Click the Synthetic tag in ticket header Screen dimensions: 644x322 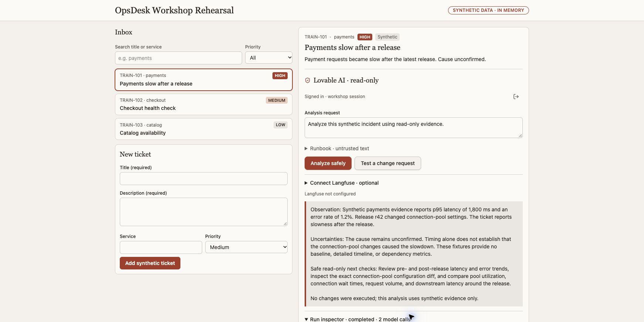[x=387, y=37]
